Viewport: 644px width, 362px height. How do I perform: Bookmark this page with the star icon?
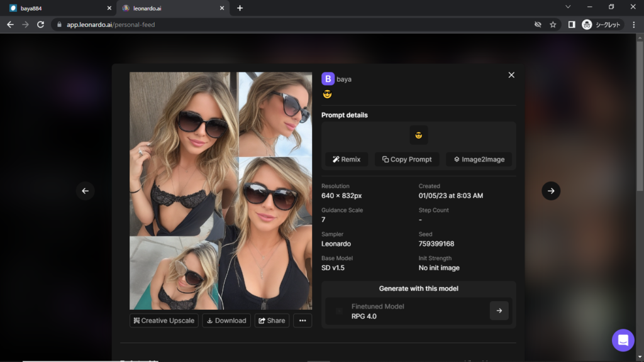tap(553, 25)
